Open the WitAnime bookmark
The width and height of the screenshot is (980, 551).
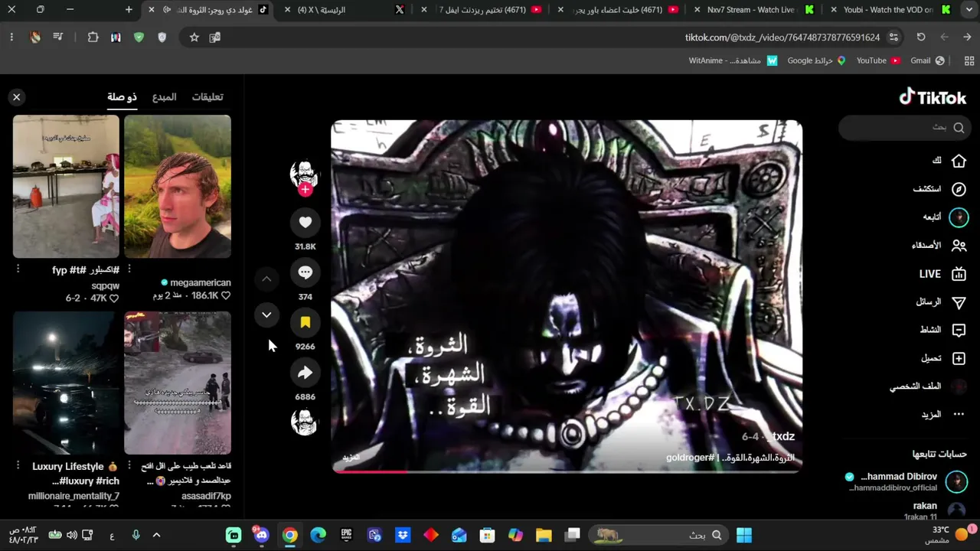[733, 60]
